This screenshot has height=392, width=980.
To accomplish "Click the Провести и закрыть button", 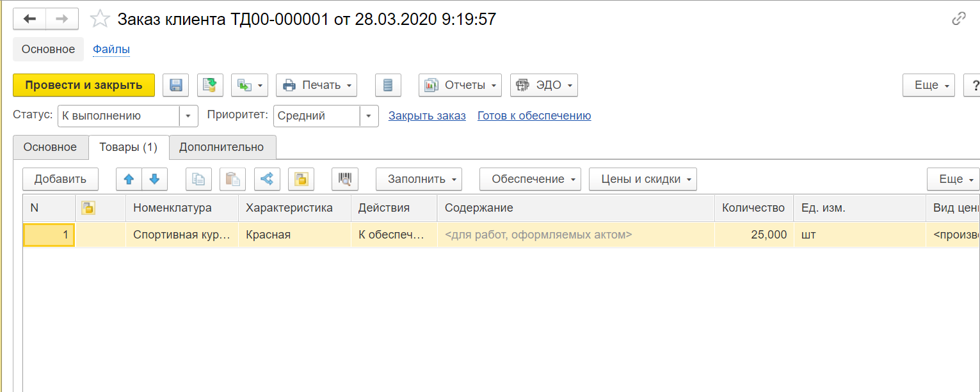I will pyautogui.click(x=84, y=85).
